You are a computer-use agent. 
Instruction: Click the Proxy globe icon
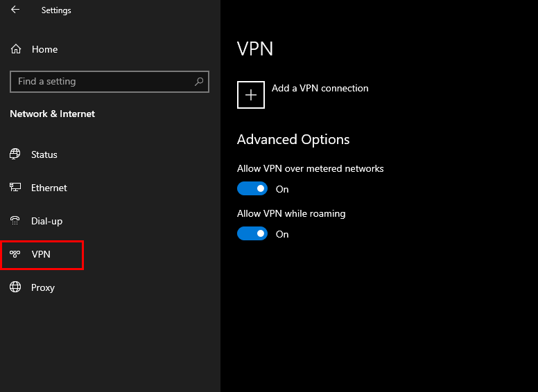tap(15, 287)
